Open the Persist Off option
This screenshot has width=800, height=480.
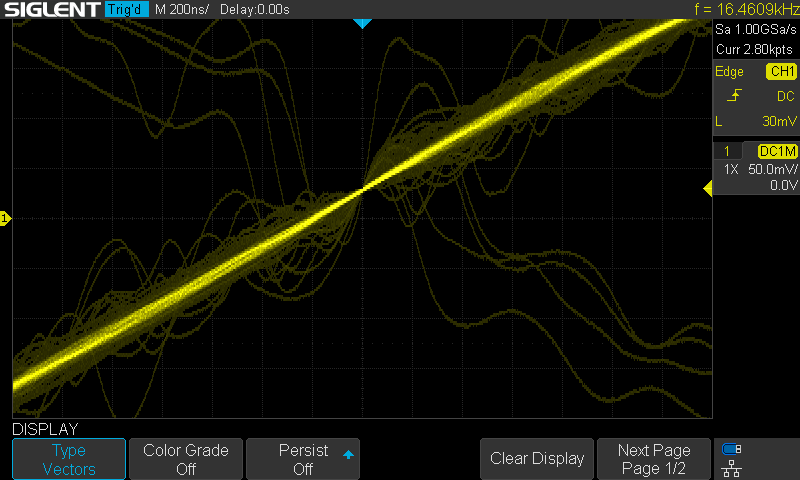pyautogui.click(x=303, y=459)
